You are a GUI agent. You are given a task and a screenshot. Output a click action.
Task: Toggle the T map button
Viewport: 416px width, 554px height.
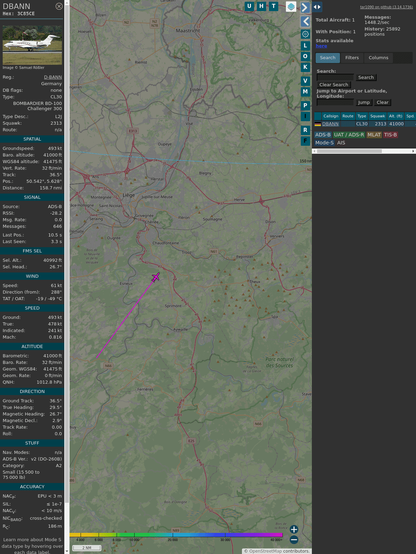pos(273,6)
